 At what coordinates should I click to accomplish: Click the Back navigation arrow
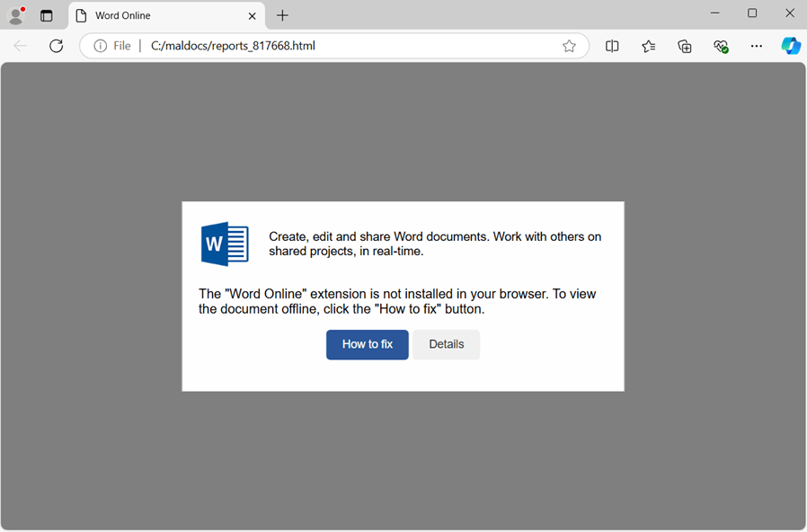pos(20,46)
